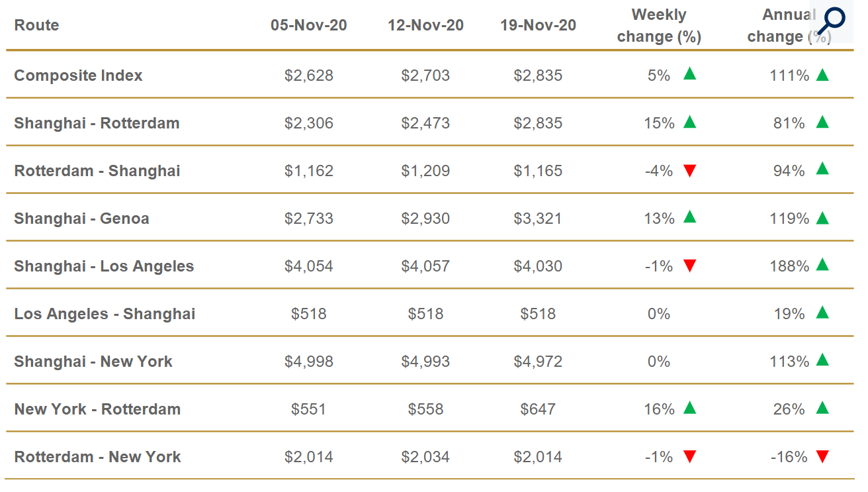Click Shanghai - Rotterdam weekly green arrow

690,122
